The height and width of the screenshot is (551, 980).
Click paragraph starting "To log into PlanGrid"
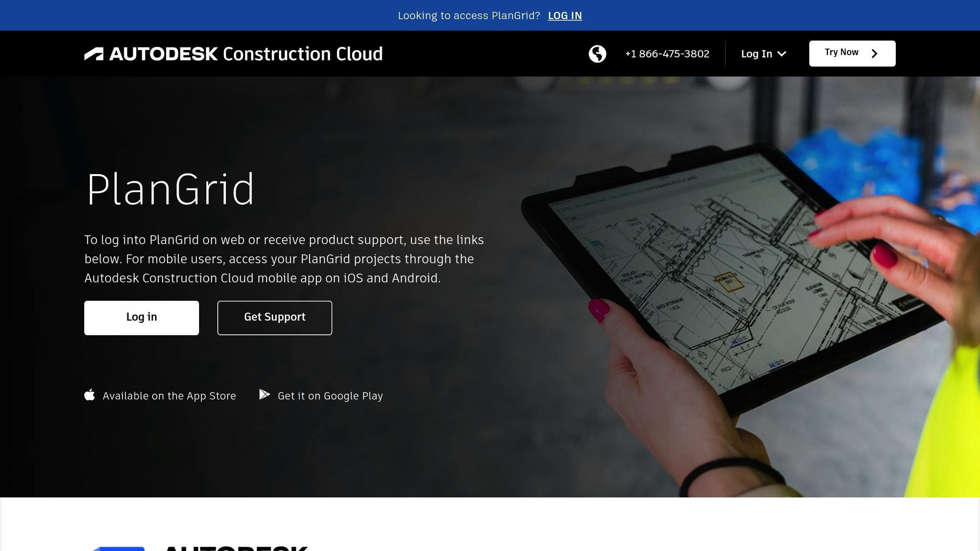click(x=284, y=259)
